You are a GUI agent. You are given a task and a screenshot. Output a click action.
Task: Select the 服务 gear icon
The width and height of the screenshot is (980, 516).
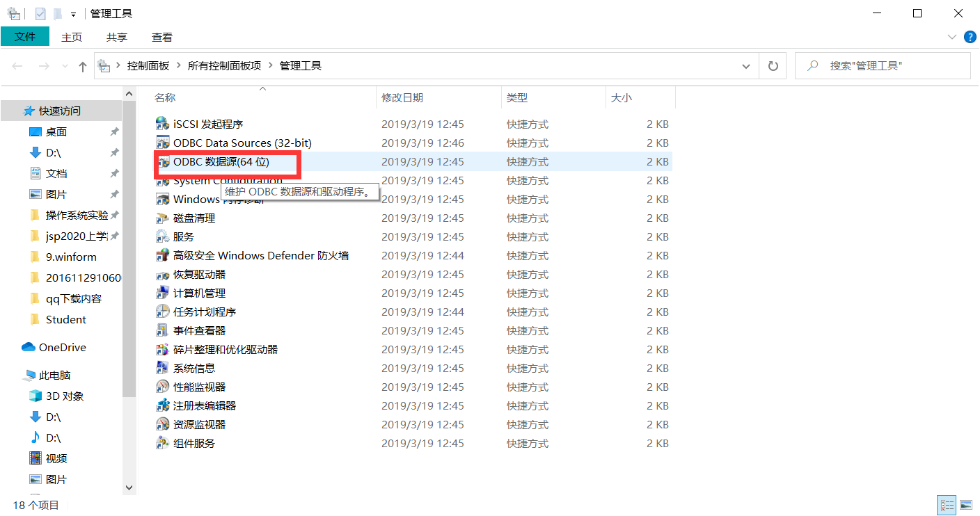pyautogui.click(x=162, y=236)
